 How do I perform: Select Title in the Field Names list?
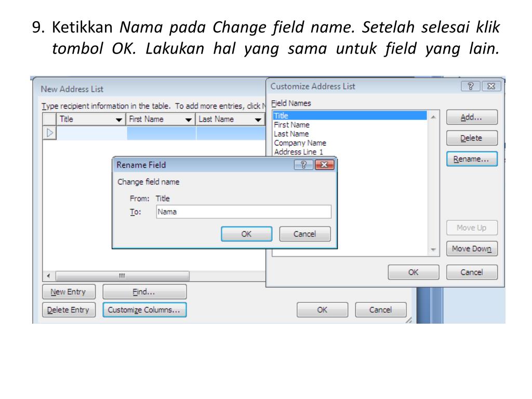click(x=350, y=115)
